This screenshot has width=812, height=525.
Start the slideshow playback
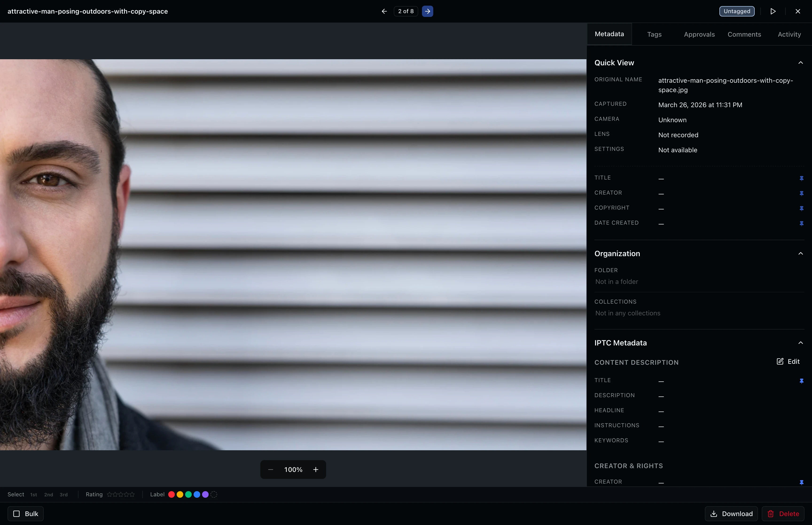click(773, 11)
